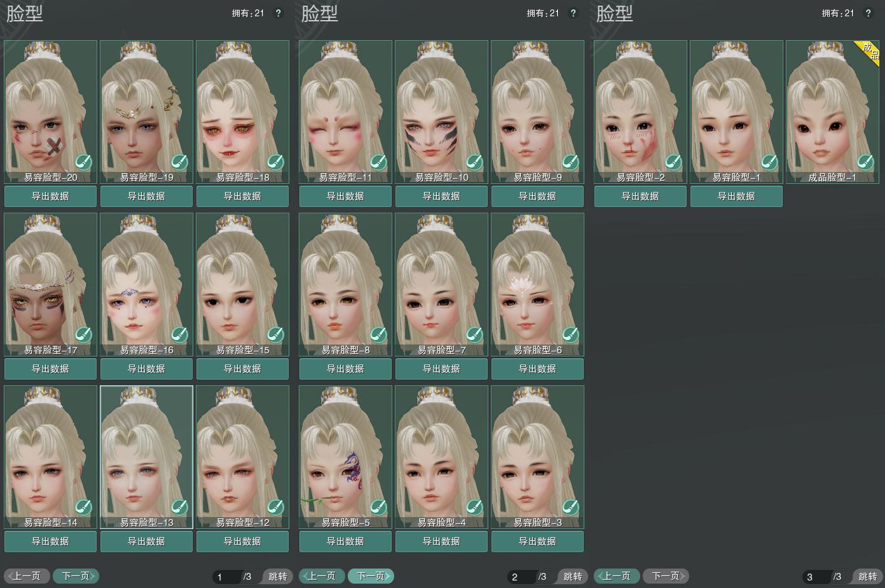Viewport: 885px width, 588px height.
Task: Click the brush edit icon on 易容脸型-3
Action: pos(571,507)
